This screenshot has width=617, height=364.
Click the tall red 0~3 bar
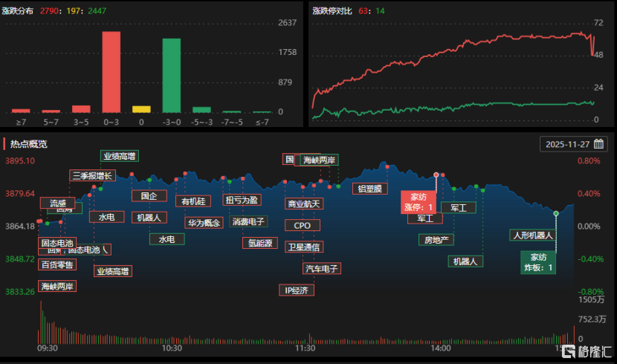coord(111,71)
